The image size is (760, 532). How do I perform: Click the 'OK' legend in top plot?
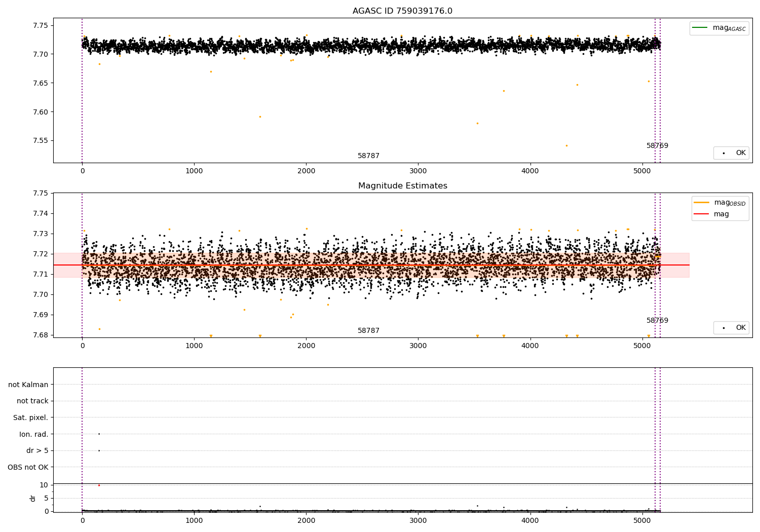click(x=731, y=153)
